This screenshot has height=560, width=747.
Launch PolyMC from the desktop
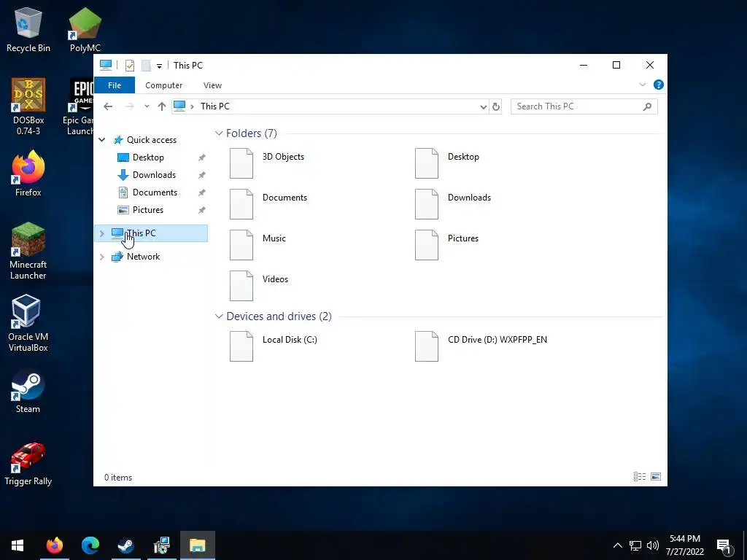[85, 29]
